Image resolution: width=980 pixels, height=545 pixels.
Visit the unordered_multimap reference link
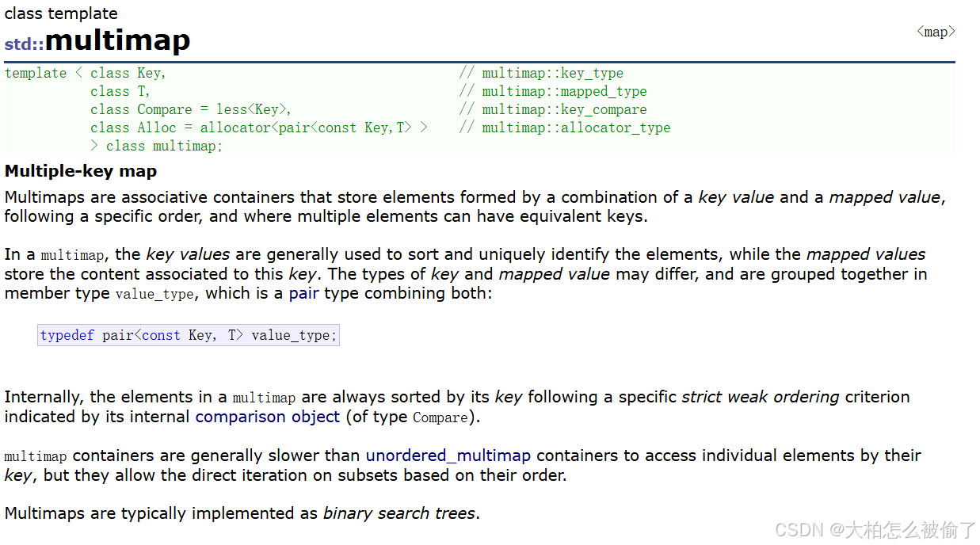pyautogui.click(x=448, y=455)
